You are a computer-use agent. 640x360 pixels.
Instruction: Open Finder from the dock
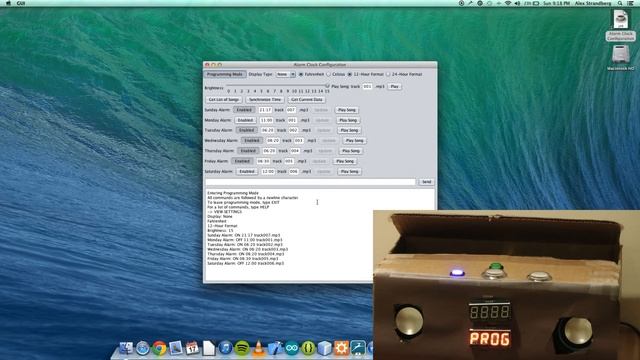pos(126,348)
